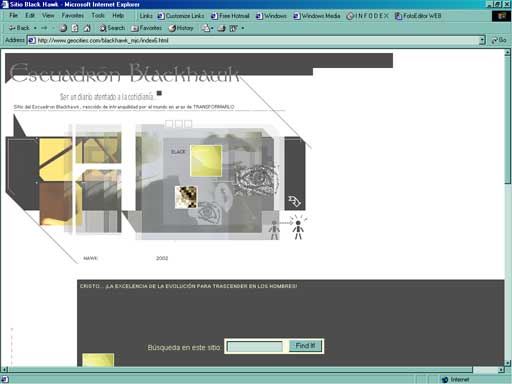The height and width of the screenshot is (384, 512).
Task: Open the Free Hotmail link
Action: tap(230, 16)
